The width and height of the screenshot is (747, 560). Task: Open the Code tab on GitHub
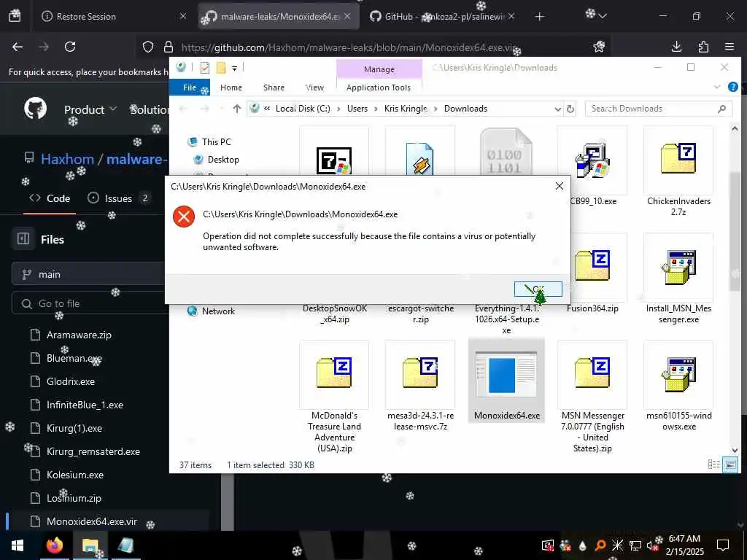[50, 198]
